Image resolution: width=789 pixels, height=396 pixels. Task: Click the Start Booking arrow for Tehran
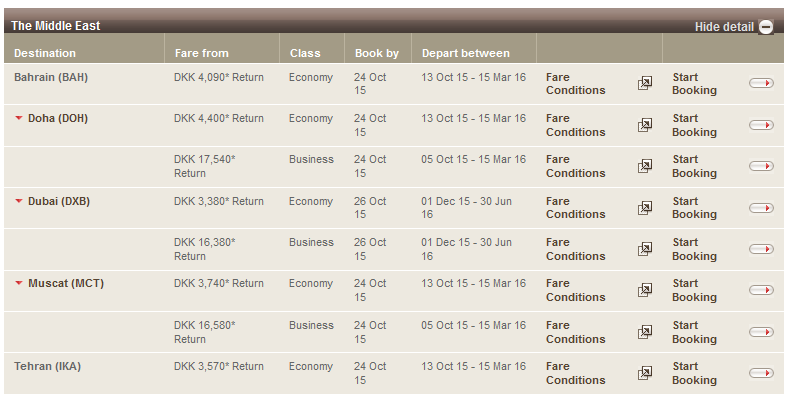761,373
